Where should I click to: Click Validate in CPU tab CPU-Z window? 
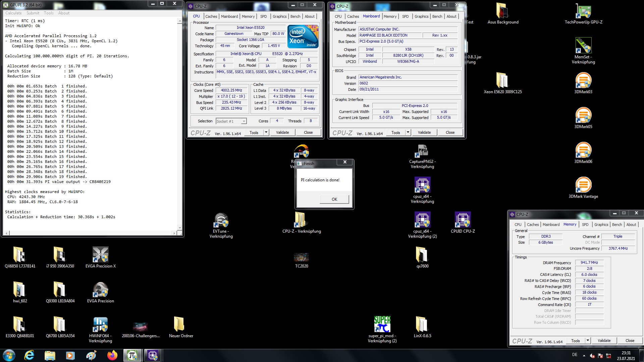[282, 133]
